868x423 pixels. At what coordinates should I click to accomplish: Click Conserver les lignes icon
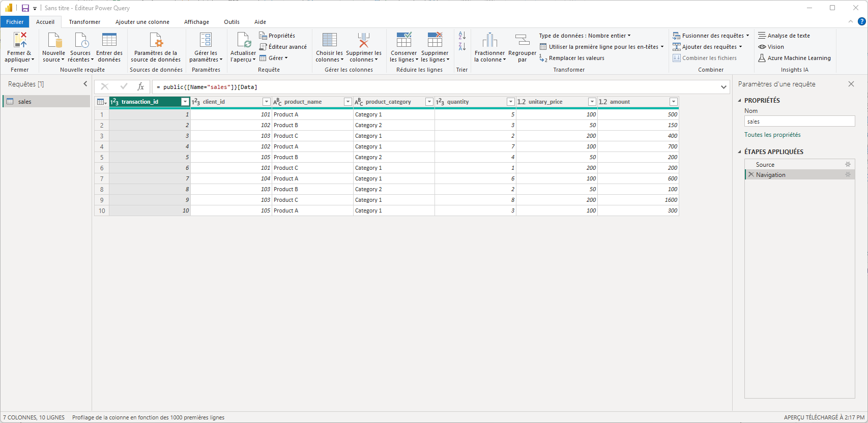404,40
